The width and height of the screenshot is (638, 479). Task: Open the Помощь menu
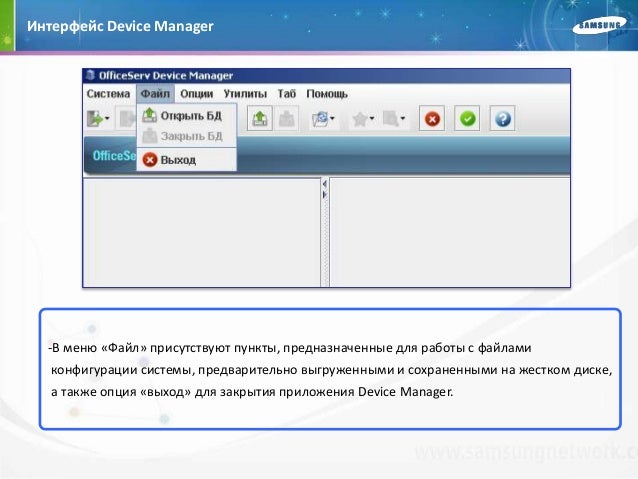click(x=327, y=94)
